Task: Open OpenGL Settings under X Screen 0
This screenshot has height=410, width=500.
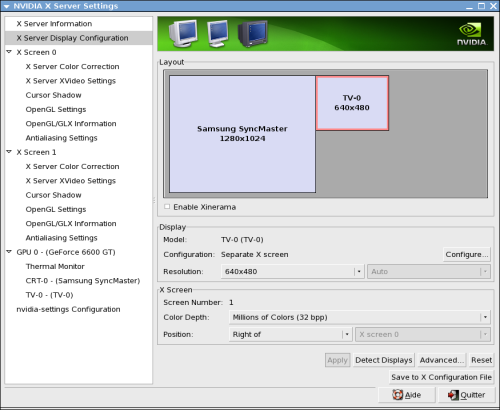Action: 56,109
